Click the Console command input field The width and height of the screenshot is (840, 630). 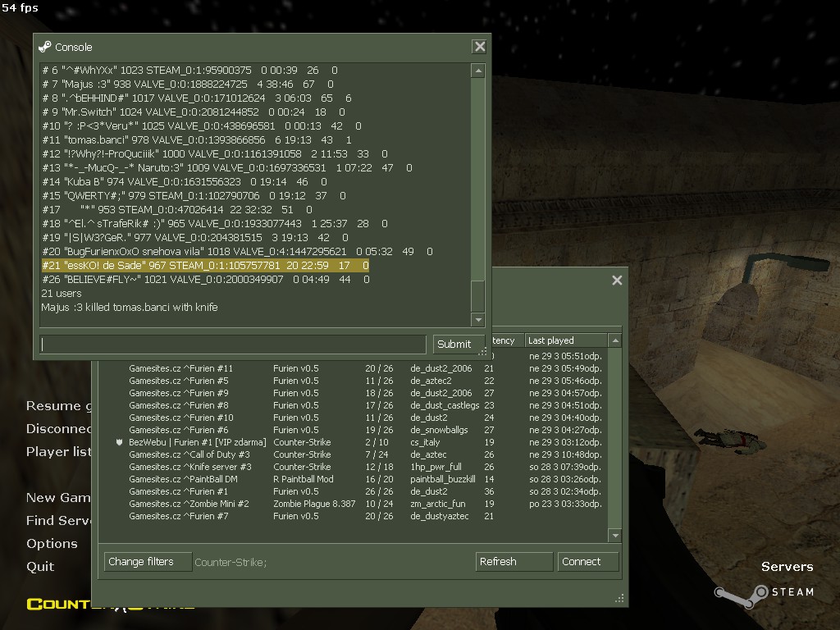(234, 344)
